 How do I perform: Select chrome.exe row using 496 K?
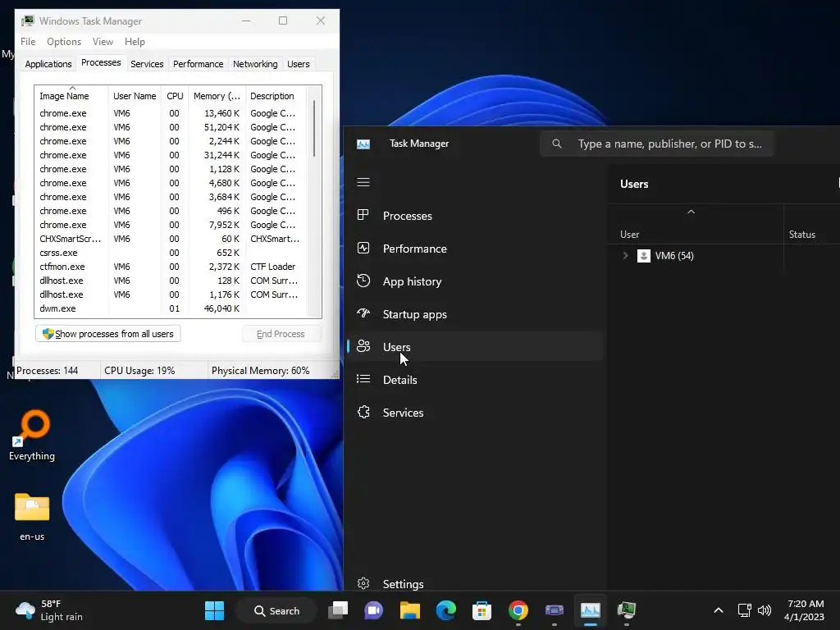tap(171, 211)
